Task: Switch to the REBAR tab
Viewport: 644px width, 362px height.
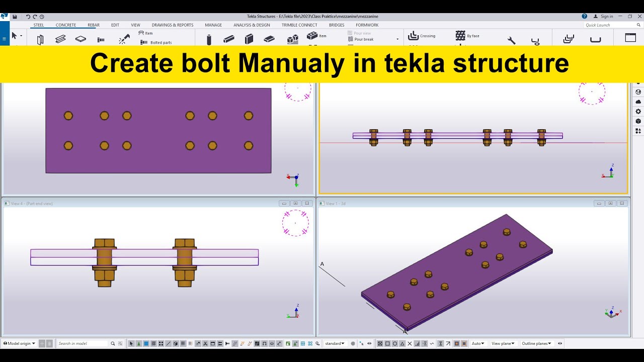Action: [94, 25]
